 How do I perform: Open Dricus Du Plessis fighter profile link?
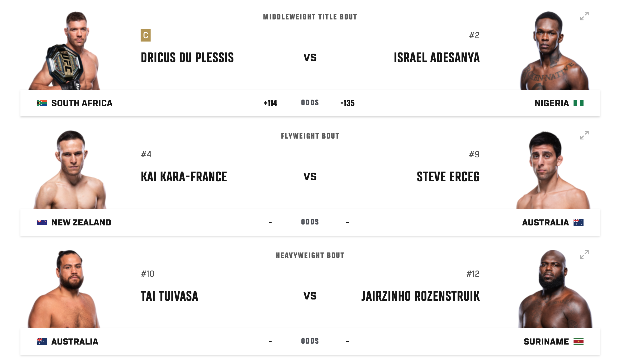coord(187,58)
